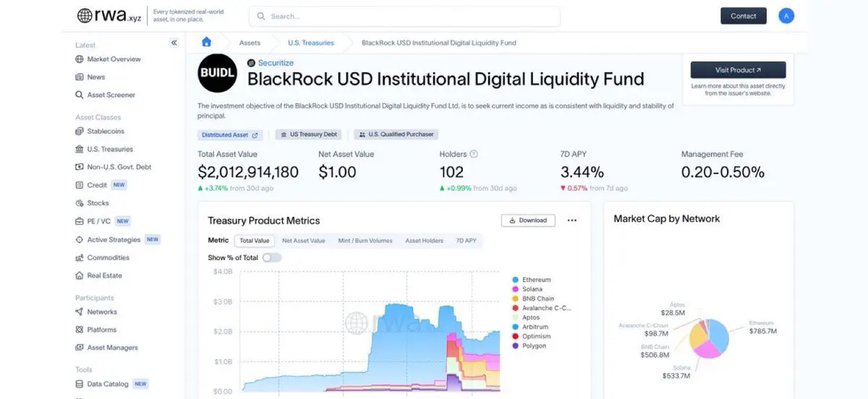Viewport: 868px width, 399px height.
Task: Select the Asset Holders metric tab
Action: pos(425,241)
